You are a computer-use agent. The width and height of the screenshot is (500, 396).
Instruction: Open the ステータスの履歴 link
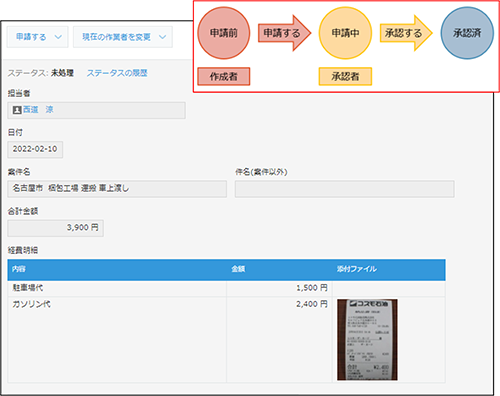[117, 73]
